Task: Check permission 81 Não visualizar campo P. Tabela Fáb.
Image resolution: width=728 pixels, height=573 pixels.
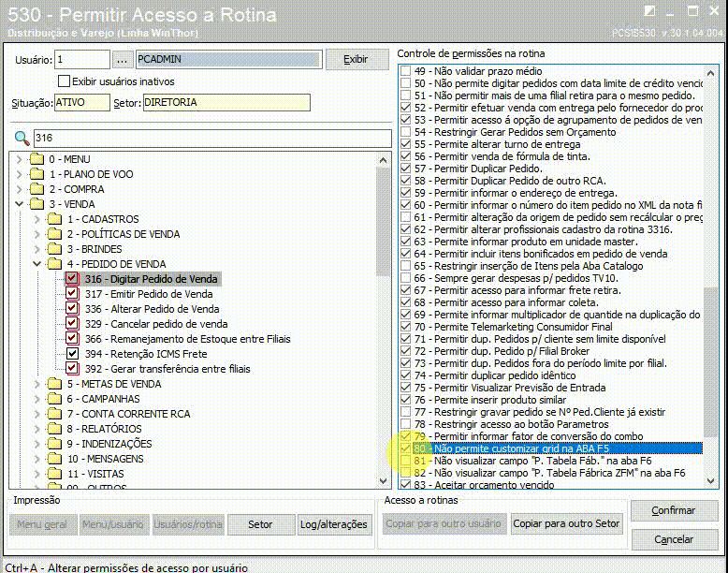Action: pyautogui.click(x=406, y=461)
